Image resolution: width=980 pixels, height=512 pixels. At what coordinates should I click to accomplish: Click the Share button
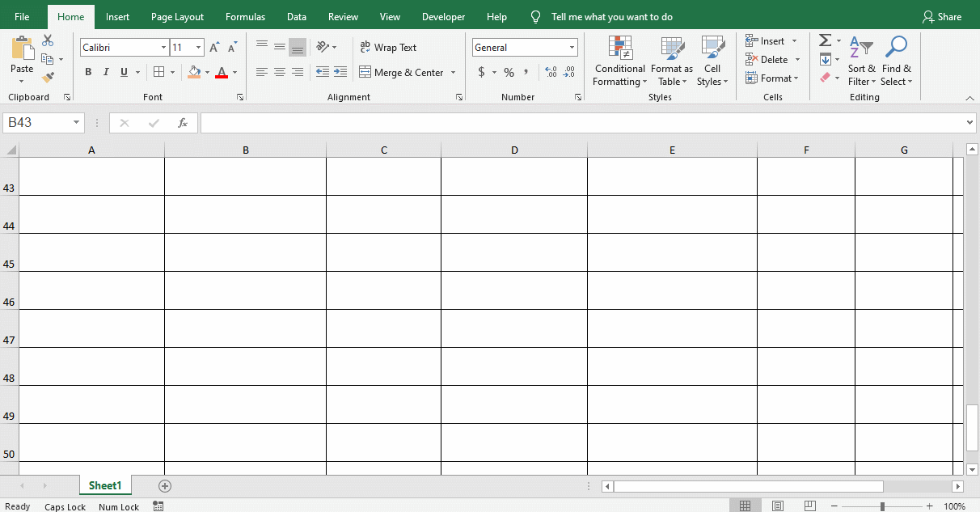[x=942, y=17]
